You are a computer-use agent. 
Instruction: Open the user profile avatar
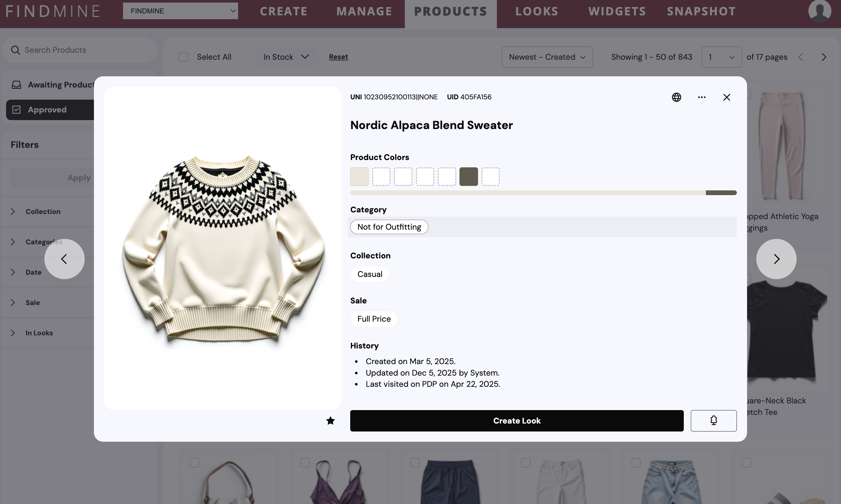pyautogui.click(x=819, y=11)
